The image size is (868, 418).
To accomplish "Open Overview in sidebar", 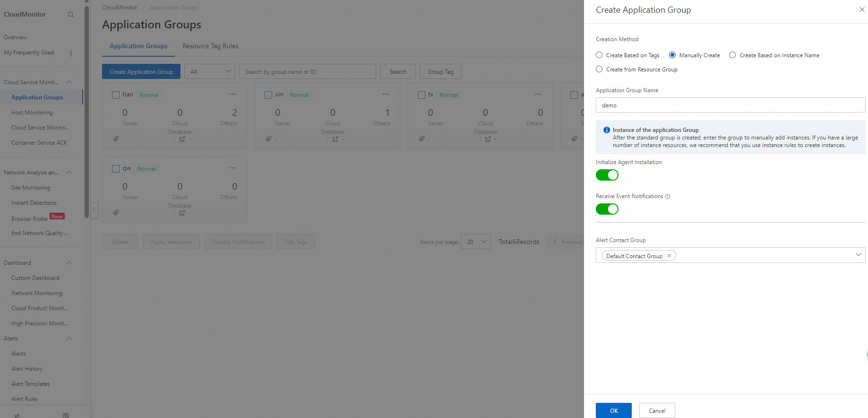I will pyautogui.click(x=16, y=37).
